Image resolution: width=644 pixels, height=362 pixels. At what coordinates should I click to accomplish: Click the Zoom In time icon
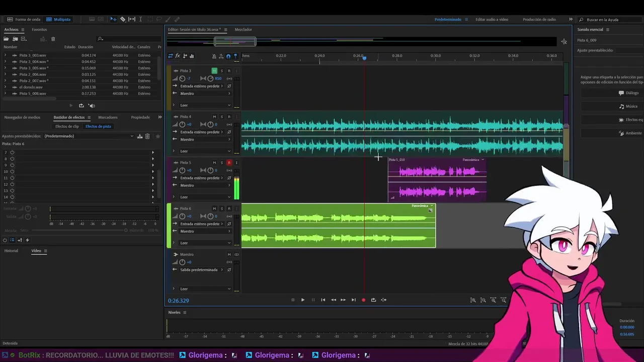pos(493,300)
